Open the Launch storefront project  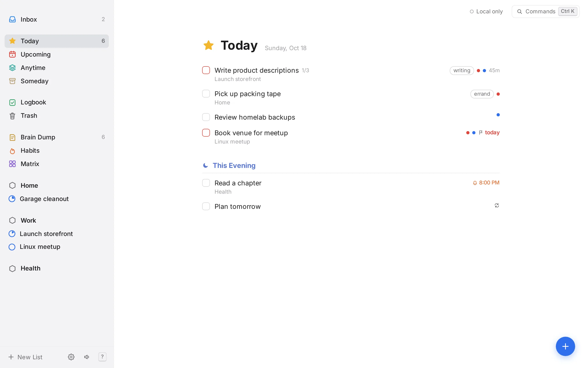tap(57, 234)
